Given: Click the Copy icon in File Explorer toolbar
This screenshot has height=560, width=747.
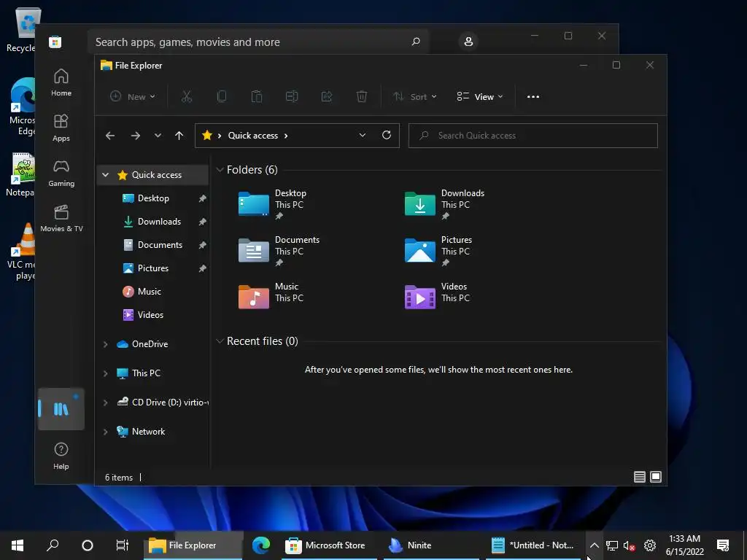Looking at the screenshot, I should point(222,97).
